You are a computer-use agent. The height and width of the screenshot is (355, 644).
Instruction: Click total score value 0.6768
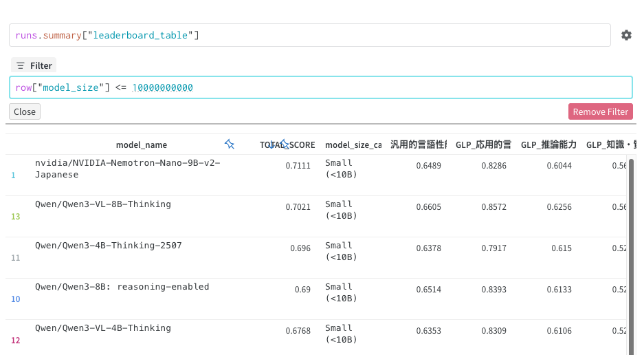point(298,330)
